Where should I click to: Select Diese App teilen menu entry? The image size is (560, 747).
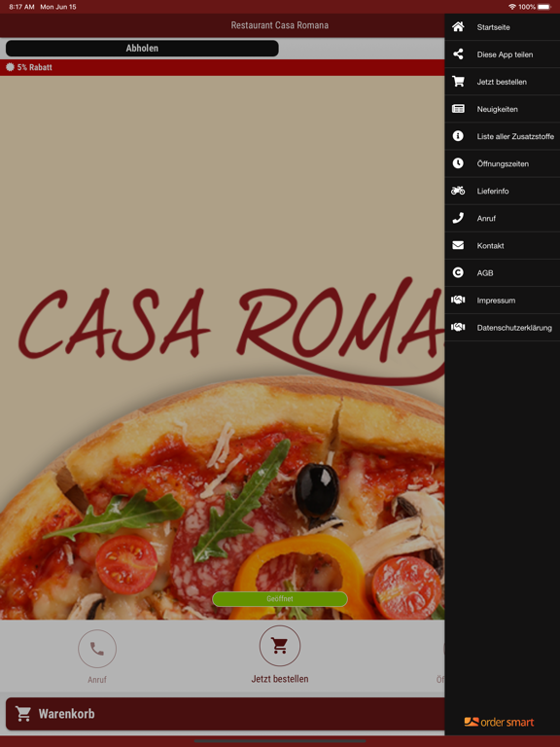pos(503,54)
